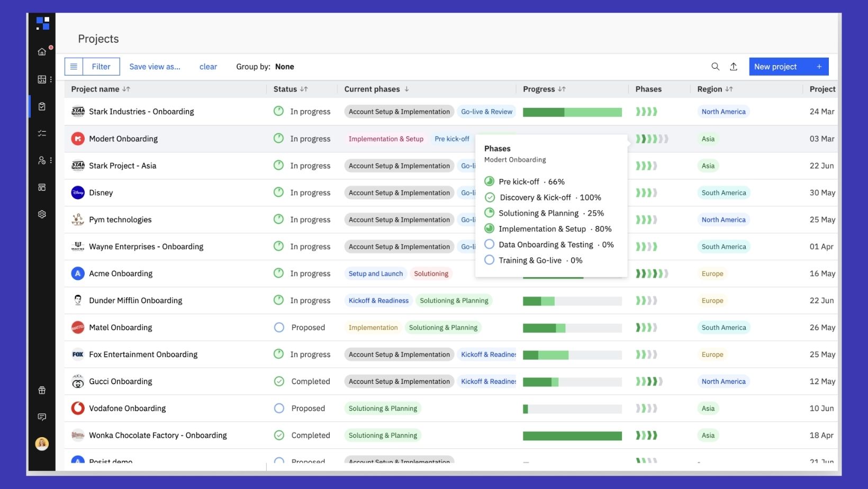Click Completed status check for Gucci Onboarding
The height and width of the screenshot is (489, 868).
(x=279, y=382)
